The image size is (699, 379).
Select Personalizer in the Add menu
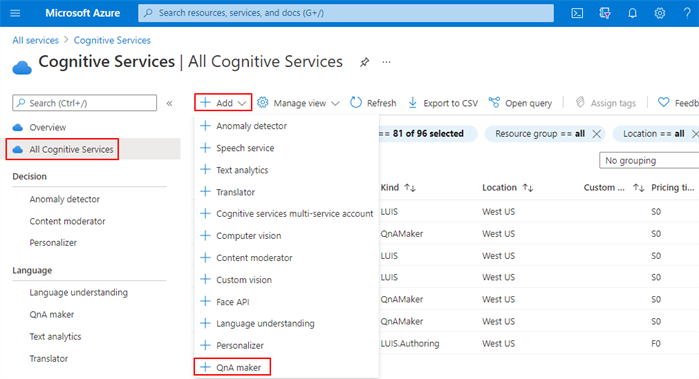click(x=240, y=346)
